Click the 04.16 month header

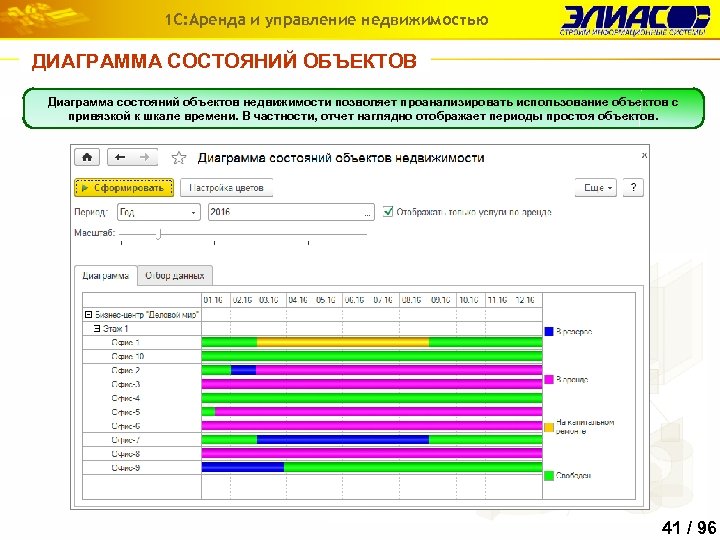pos(298,300)
